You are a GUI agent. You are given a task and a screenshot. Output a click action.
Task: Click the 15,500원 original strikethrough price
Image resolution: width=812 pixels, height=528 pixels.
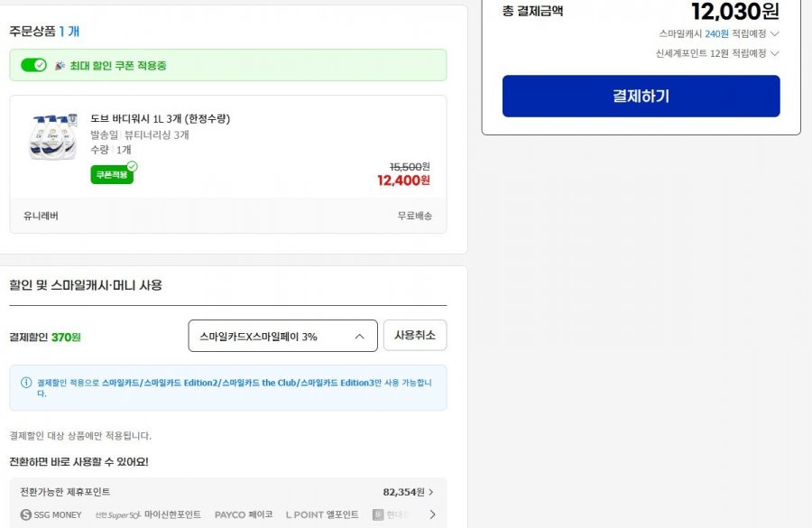coord(409,166)
